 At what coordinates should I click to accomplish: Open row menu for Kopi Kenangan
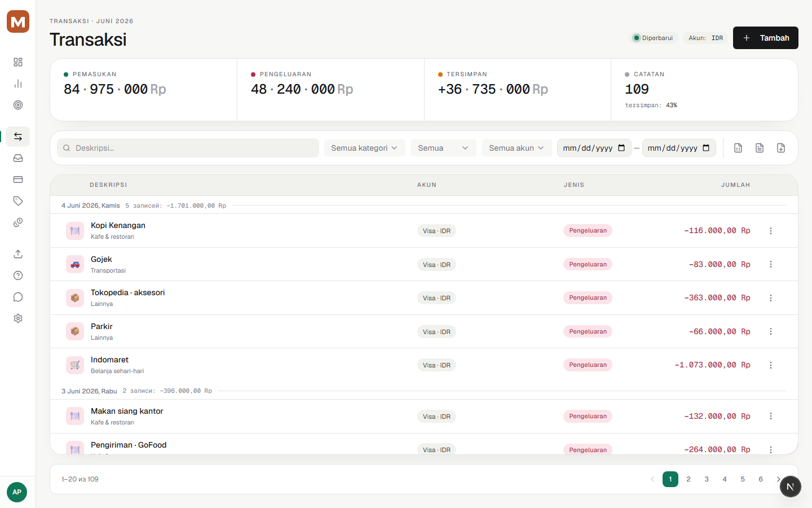point(771,231)
